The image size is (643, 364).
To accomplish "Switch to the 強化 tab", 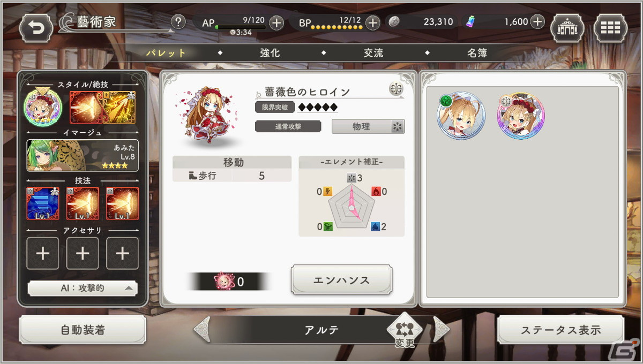I will click(270, 53).
